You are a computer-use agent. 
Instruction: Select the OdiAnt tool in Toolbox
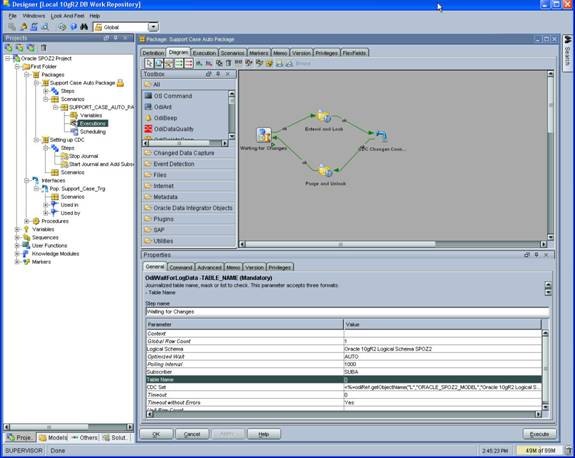158,107
